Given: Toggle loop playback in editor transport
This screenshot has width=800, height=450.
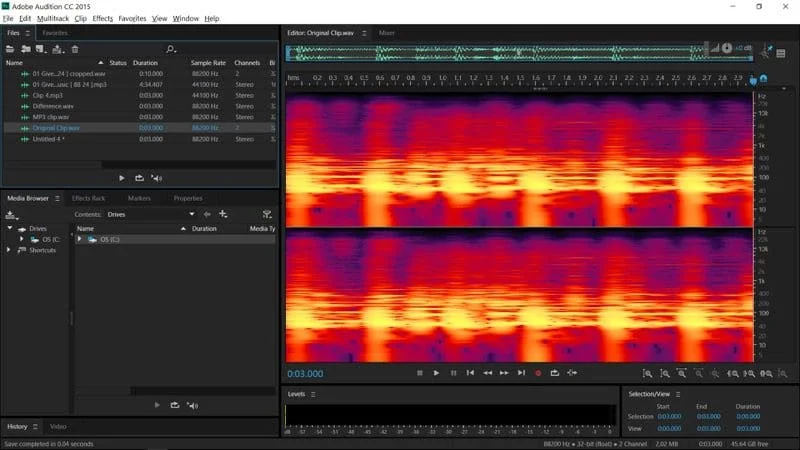Looking at the screenshot, I should 555,373.
